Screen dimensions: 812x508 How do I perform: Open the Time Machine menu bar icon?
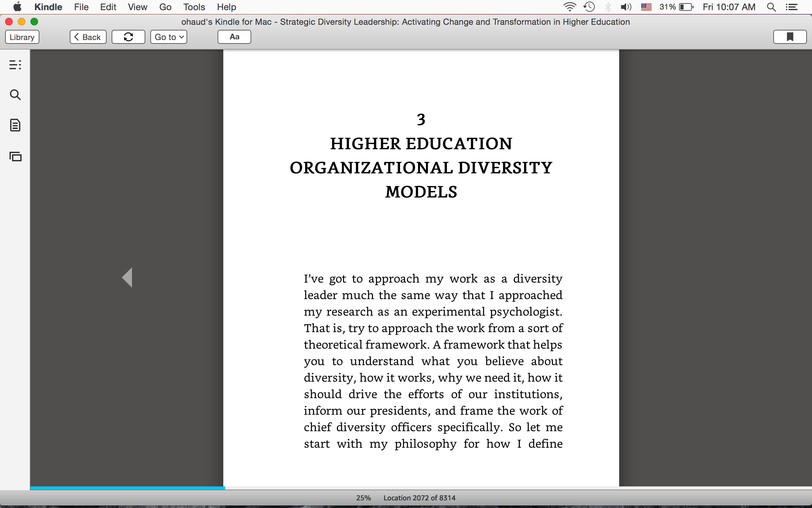point(589,7)
